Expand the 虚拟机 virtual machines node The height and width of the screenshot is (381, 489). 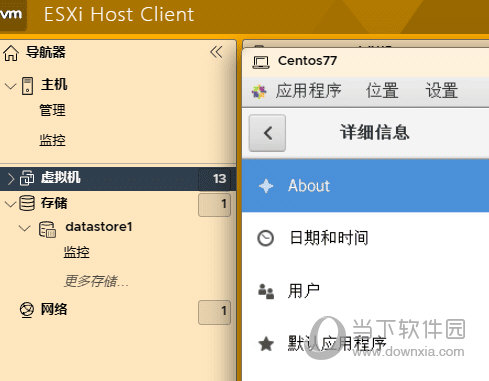[x=11, y=179]
